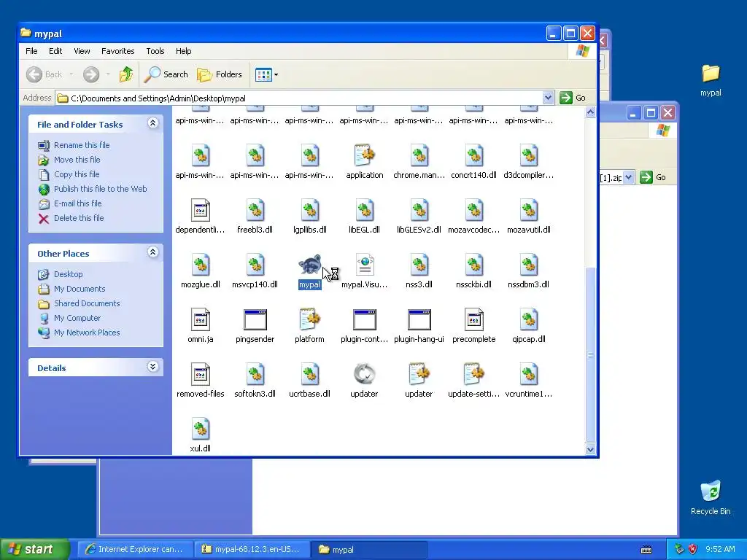Switch to mypal-68.12.3 zip taskbar button
The image size is (747, 560).
[x=252, y=549]
